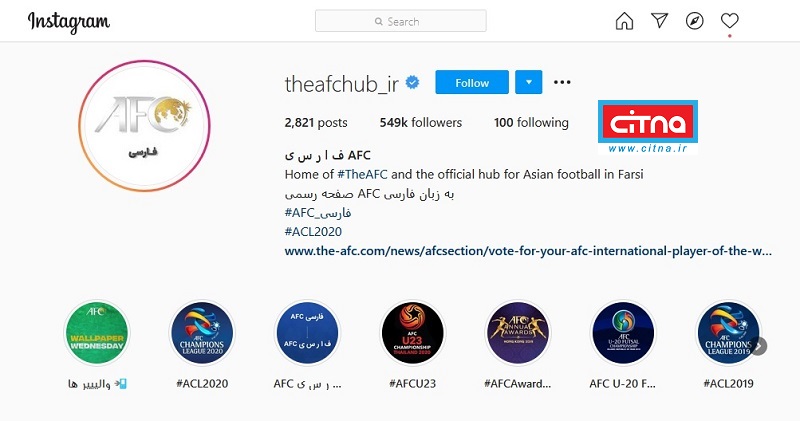Open the #ACL2019 highlight
This screenshot has width=800, height=421.
[x=729, y=333]
